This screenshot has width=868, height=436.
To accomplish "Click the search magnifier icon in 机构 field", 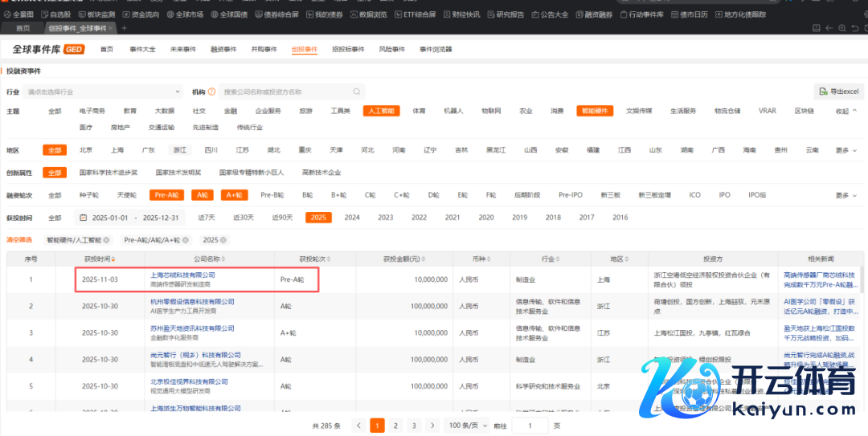I will click(x=357, y=92).
